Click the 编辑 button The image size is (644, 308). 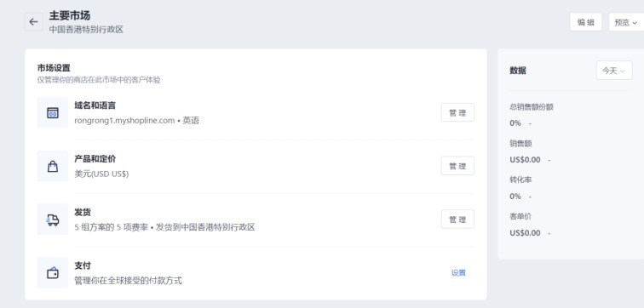pyautogui.click(x=586, y=22)
